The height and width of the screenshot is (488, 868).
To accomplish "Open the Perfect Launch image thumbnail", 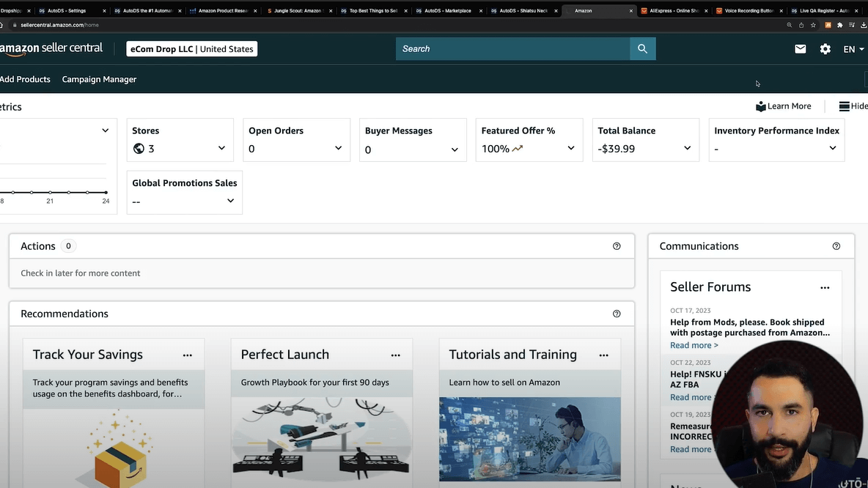I will (322, 439).
